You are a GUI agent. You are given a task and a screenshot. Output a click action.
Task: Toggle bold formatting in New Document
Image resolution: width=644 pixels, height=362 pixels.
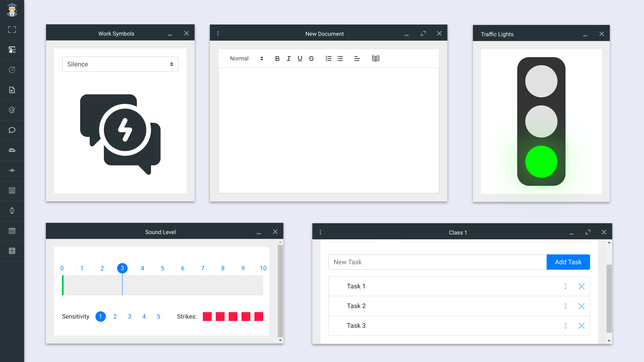(x=277, y=59)
